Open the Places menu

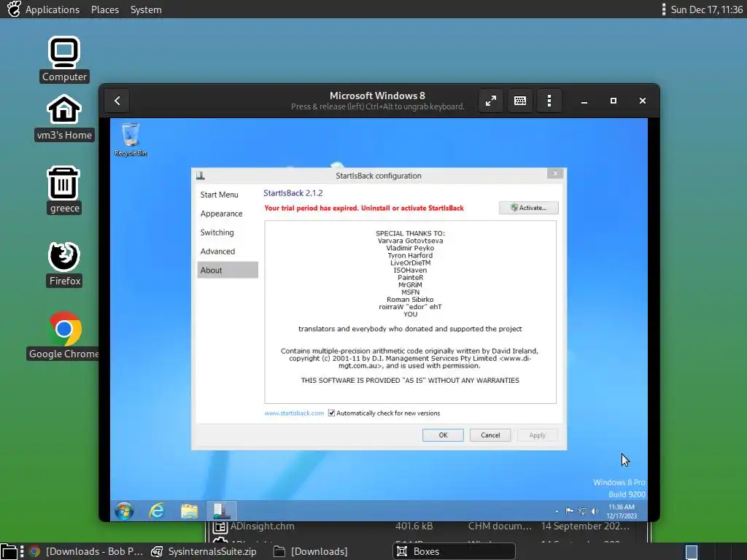(x=105, y=9)
